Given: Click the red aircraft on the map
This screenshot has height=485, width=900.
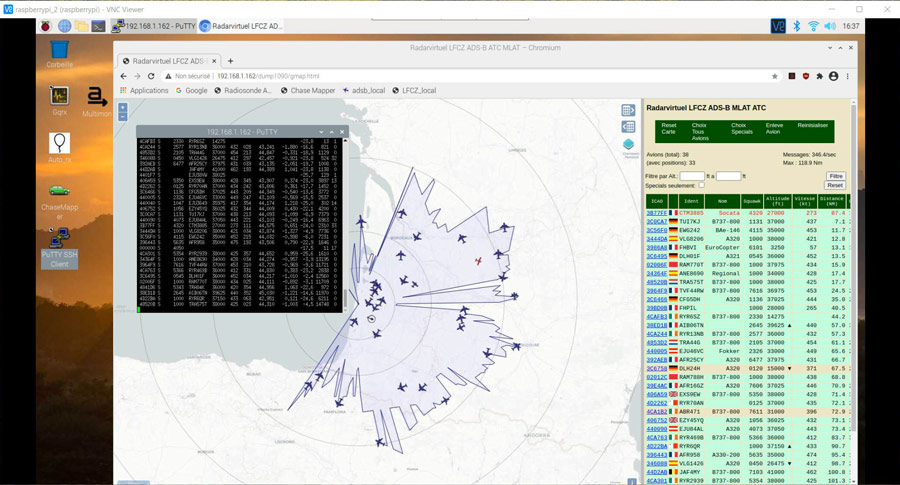Looking at the screenshot, I should click(x=478, y=261).
